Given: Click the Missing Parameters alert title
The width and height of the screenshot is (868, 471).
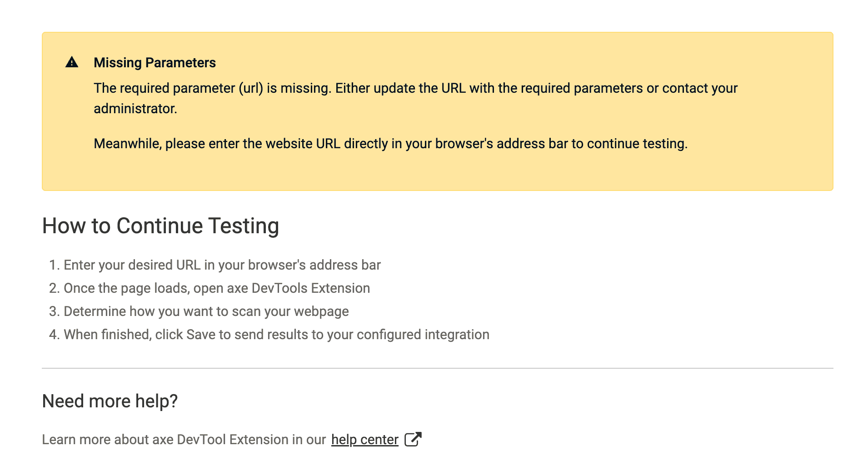Looking at the screenshot, I should coord(155,63).
